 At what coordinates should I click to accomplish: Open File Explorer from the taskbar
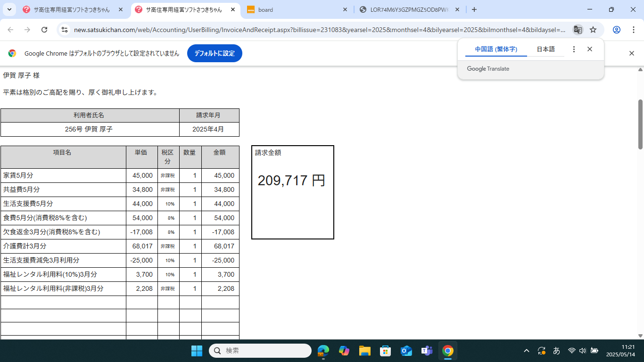point(364,351)
